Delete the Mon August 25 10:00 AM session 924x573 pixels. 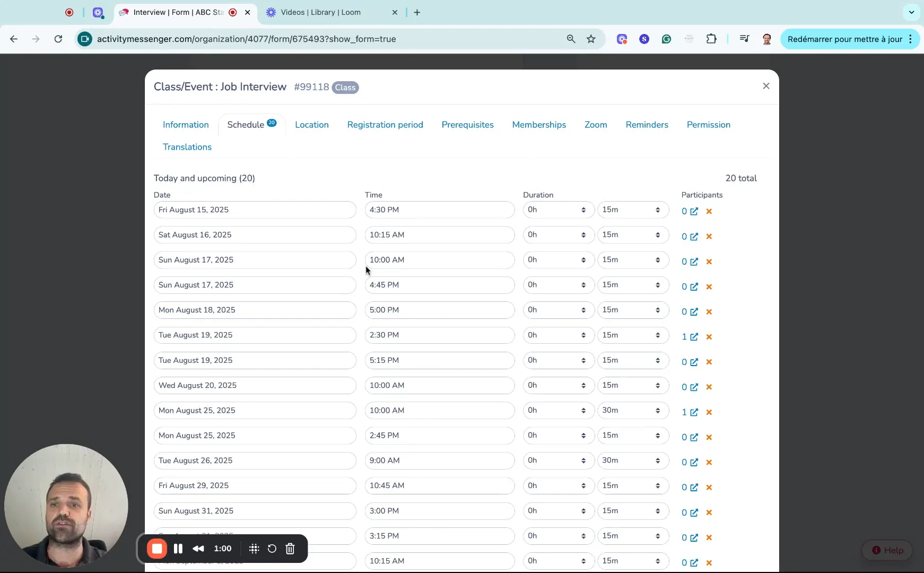(709, 412)
